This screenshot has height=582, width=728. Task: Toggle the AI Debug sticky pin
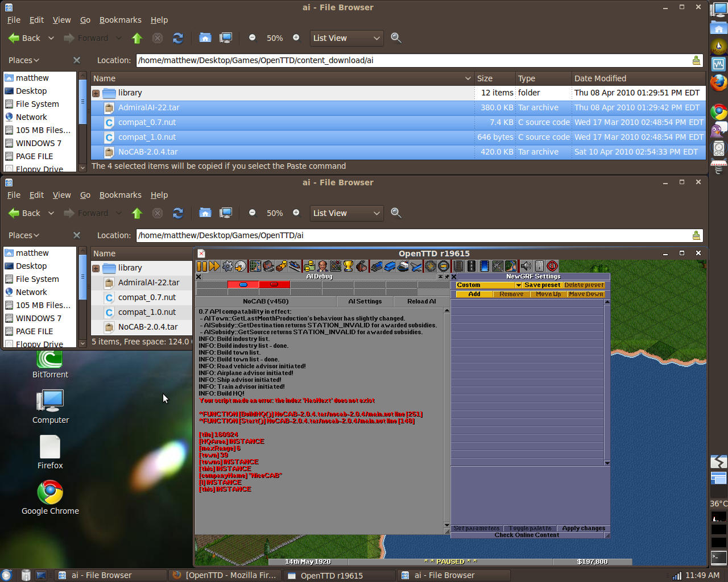(447, 277)
